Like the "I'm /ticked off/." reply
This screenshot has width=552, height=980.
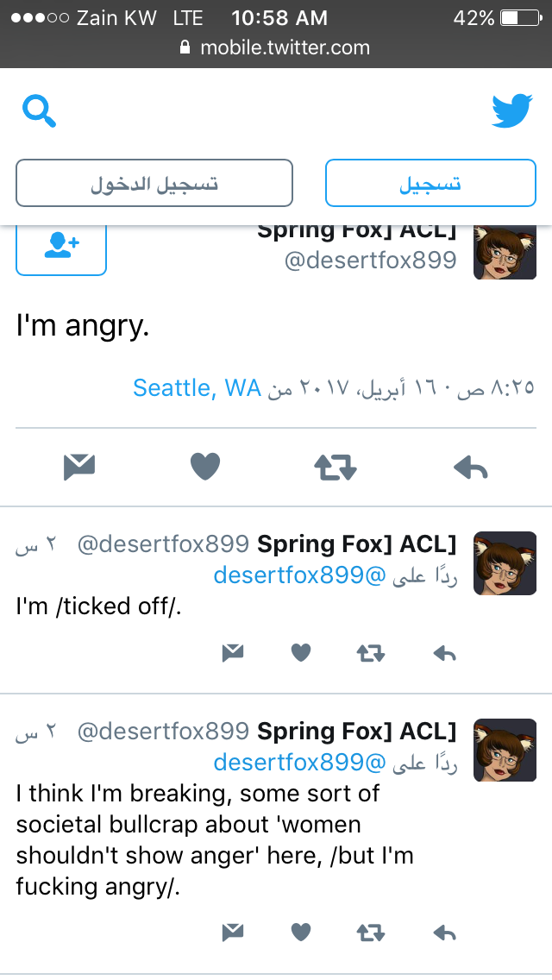[x=301, y=653]
